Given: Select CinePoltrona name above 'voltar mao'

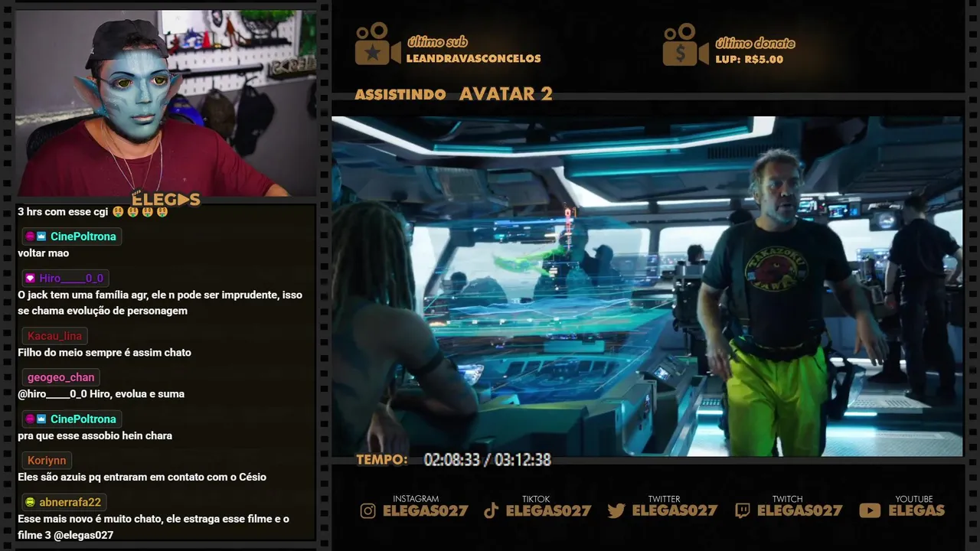Looking at the screenshot, I should [x=83, y=236].
